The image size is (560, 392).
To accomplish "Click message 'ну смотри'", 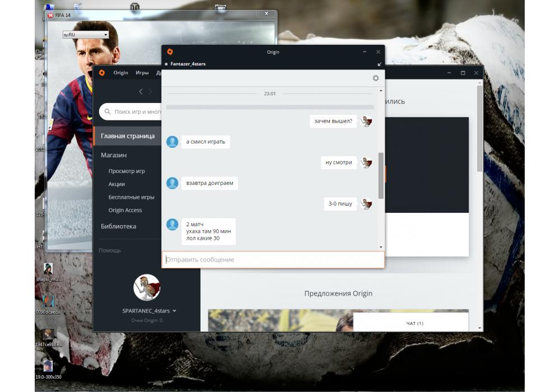I will [339, 162].
